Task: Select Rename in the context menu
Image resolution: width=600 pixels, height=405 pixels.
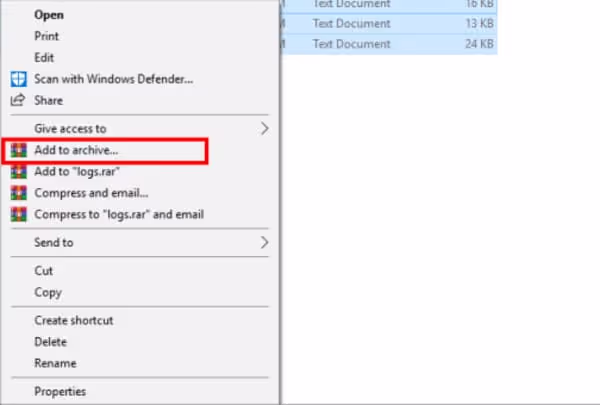Action: click(55, 363)
